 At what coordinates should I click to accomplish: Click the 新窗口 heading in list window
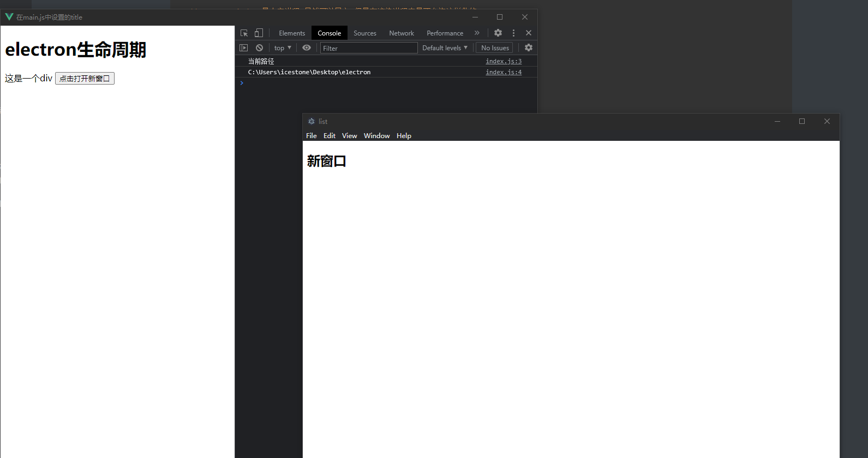point(326,161)
